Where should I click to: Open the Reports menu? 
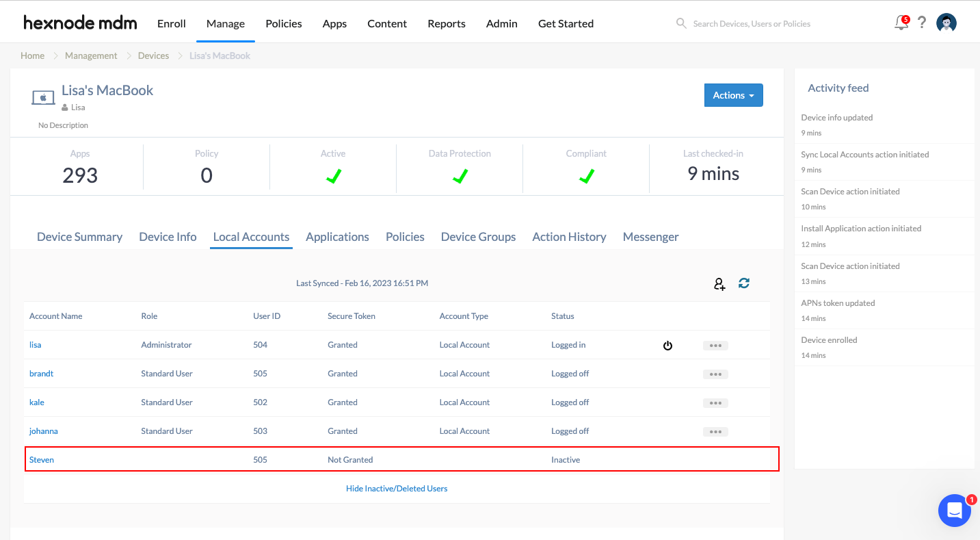pos(447,23)
